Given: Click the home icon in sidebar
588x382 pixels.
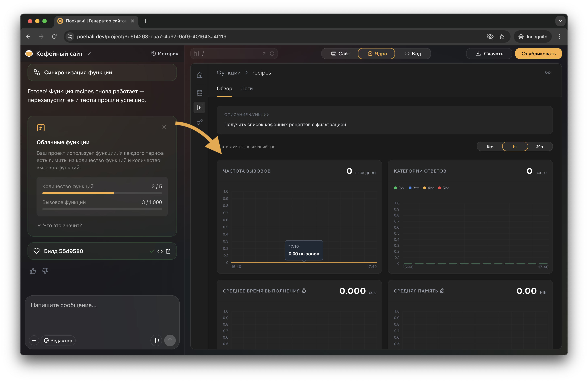Looking at the screenshot, I should coord(199,75).
